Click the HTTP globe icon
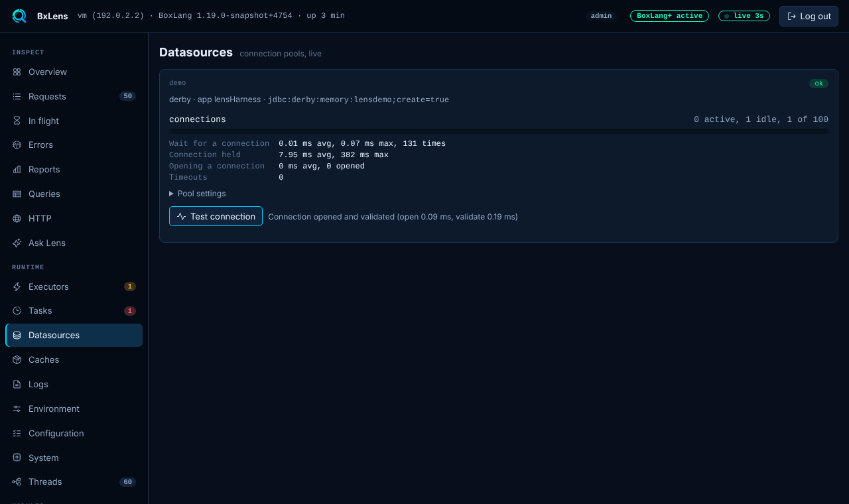This screenshot has width=849, height=504. pos(17,218)
